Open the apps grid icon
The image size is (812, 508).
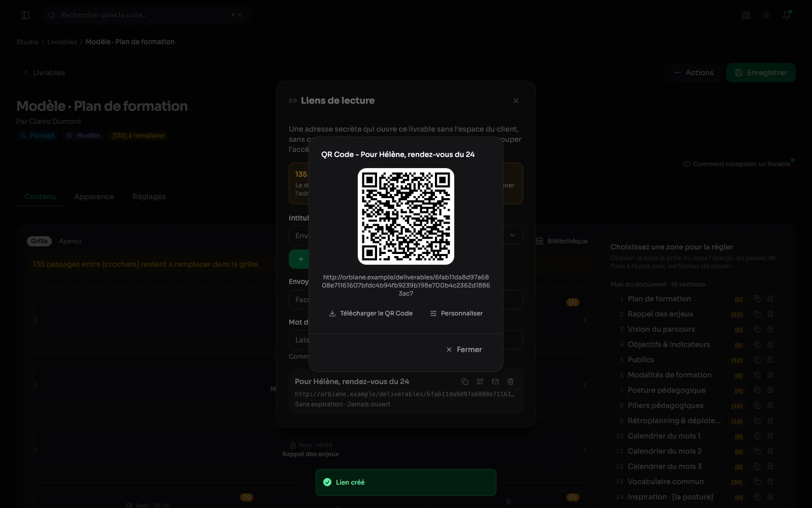pos(746,15)
